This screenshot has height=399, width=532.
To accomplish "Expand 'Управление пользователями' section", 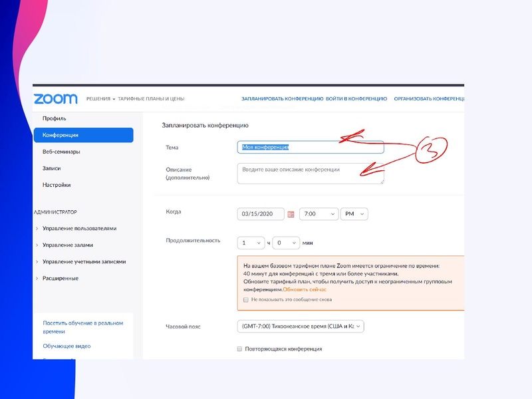I will click(x=78, y=229).
